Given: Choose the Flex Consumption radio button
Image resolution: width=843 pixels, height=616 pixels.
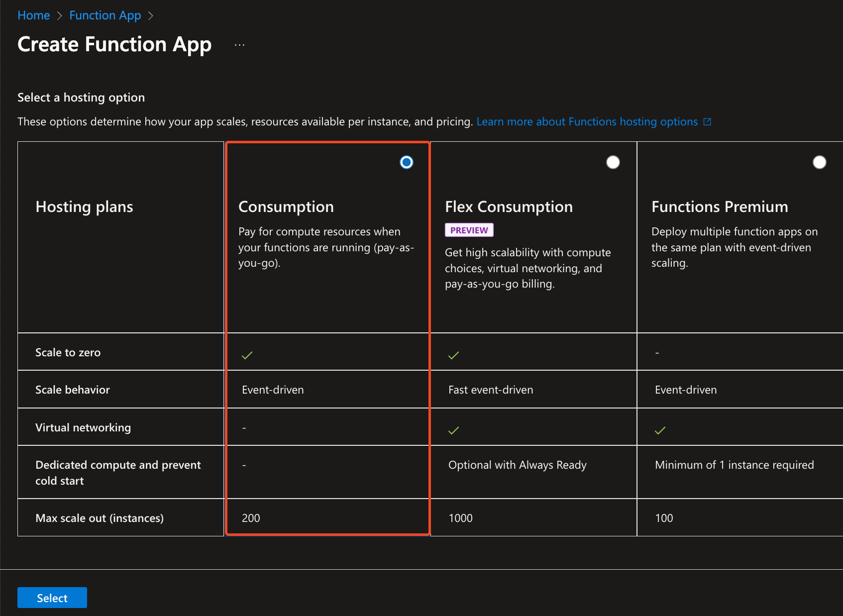Looking at the screenshot, I should (613, 162).
